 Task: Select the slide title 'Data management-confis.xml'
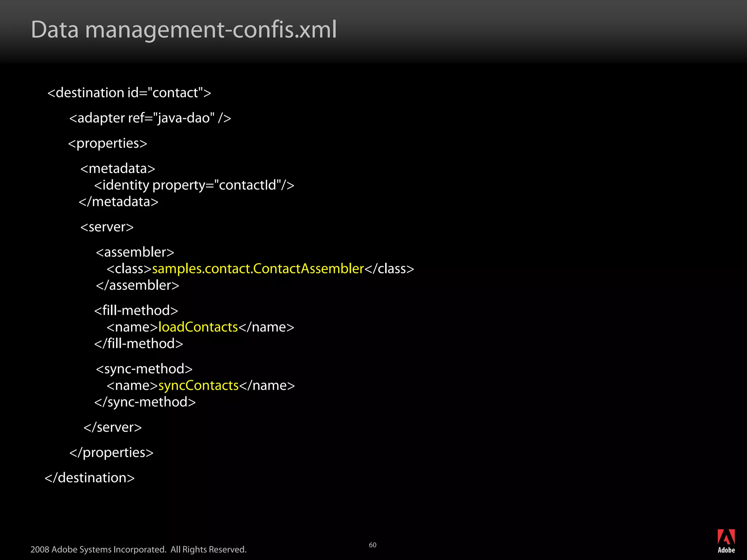point(184,30)
